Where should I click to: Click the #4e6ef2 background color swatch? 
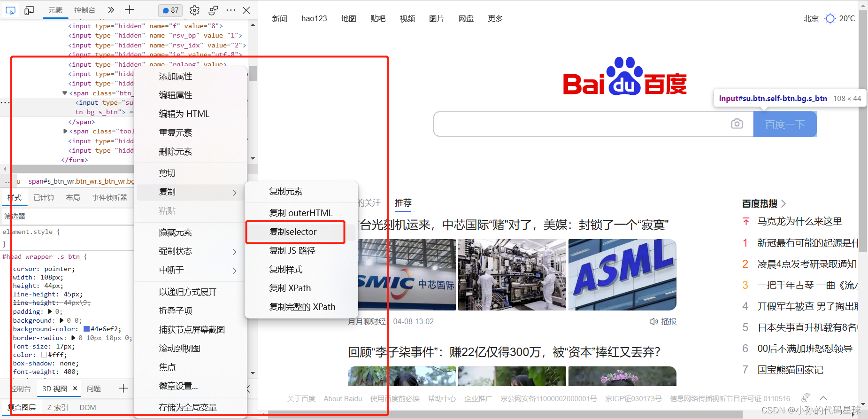[x=86, y=329]
